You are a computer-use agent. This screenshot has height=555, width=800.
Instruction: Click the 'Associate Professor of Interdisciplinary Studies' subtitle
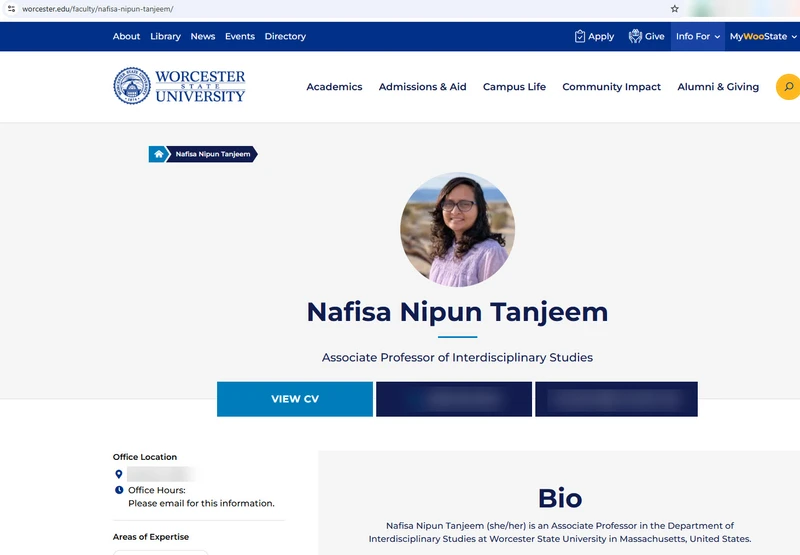point(457,357)
